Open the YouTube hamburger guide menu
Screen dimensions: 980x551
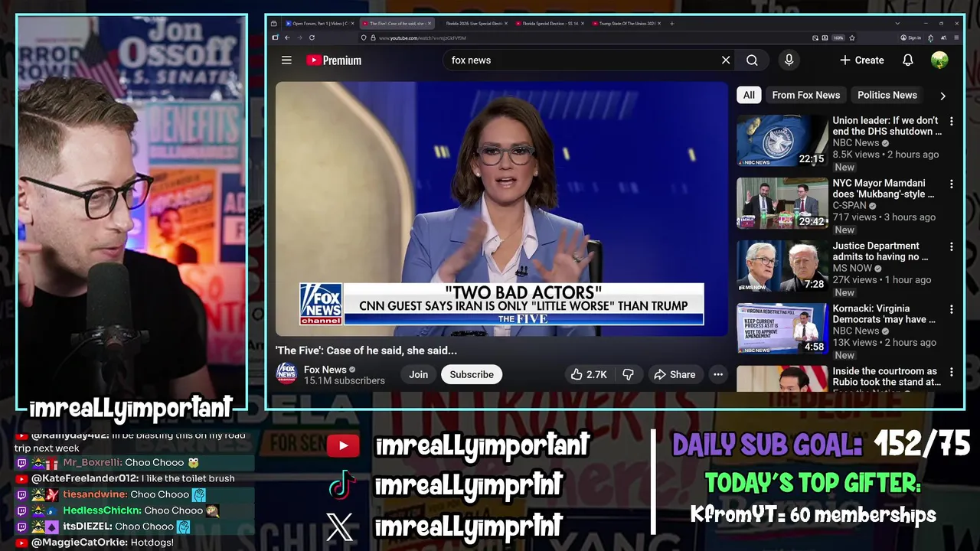click(x=286, y=60)
